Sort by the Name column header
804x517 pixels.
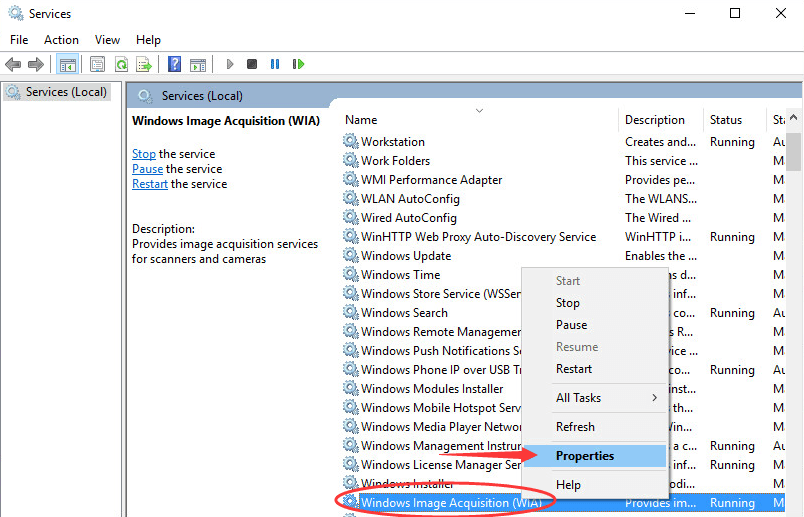pos(361,120)
